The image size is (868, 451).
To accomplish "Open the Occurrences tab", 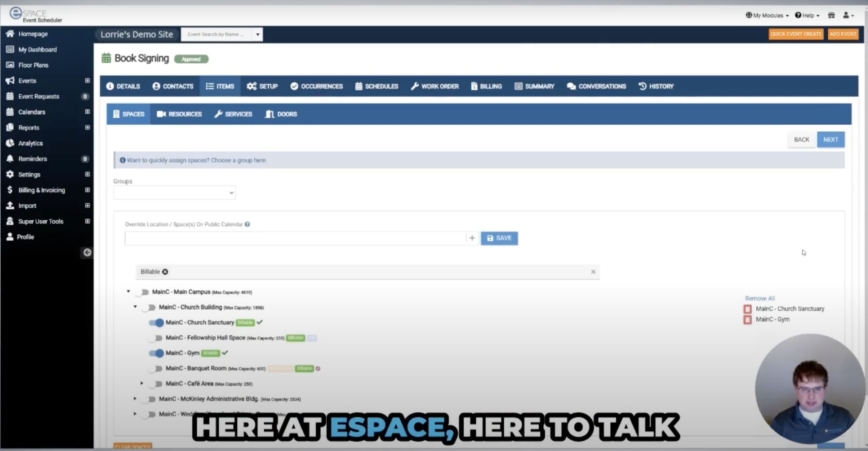I will coord(316,86).
